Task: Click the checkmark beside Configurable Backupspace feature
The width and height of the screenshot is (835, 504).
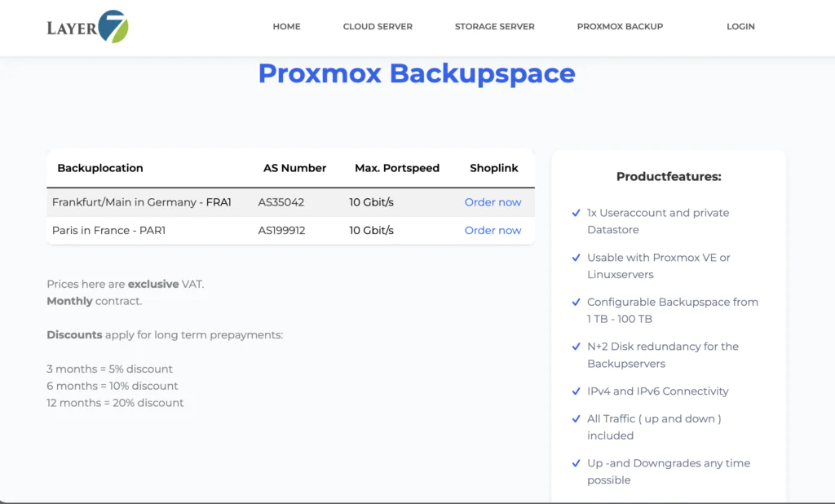Action: 576,302
